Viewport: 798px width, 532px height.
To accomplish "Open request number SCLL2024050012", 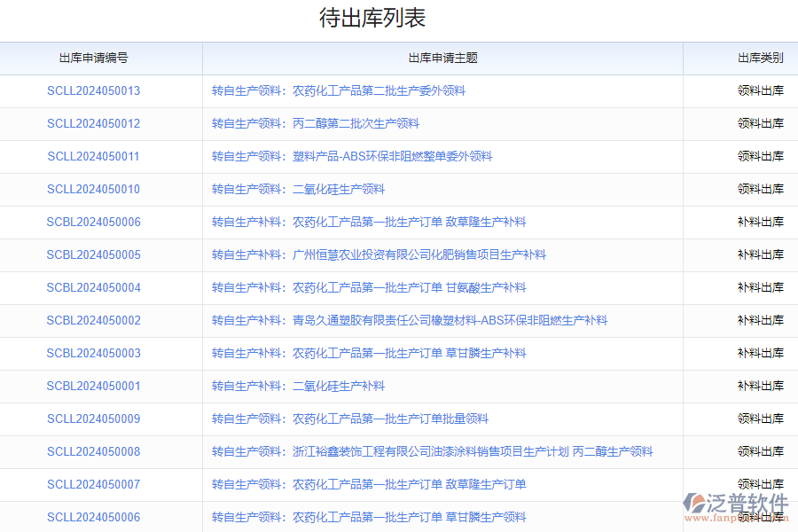I will click(93, 123).
